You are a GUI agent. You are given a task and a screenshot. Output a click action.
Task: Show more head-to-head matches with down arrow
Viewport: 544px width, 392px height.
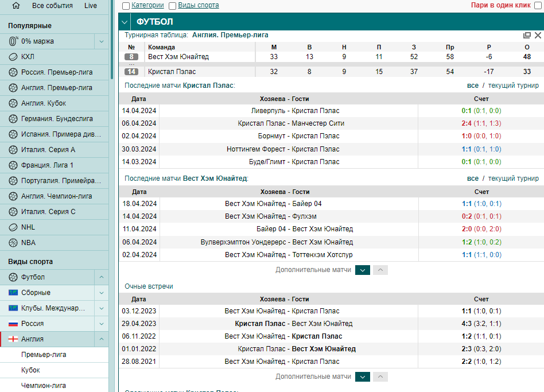[363, 377]
